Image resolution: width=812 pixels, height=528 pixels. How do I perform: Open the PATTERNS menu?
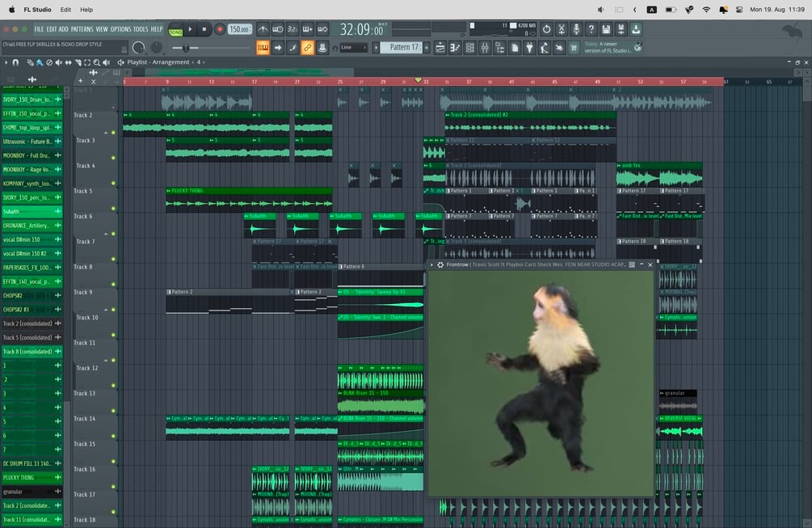pyautogui.click(x=82, y=29)
